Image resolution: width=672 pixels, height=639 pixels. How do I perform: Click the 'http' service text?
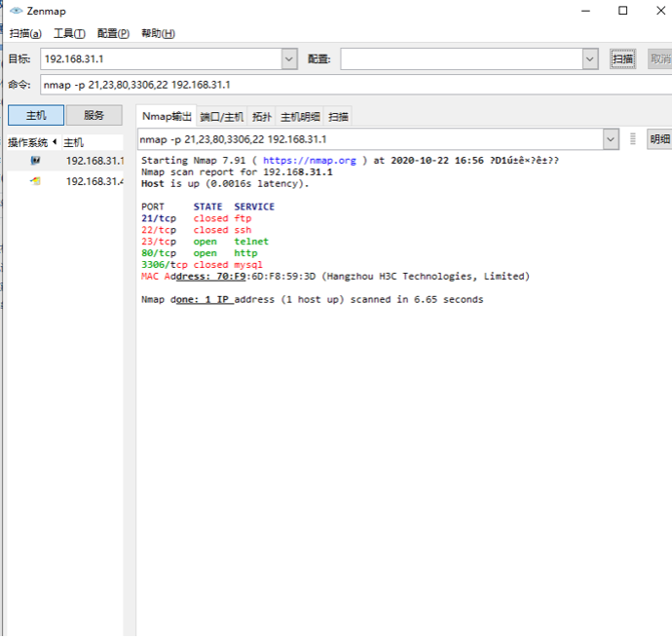245,253
